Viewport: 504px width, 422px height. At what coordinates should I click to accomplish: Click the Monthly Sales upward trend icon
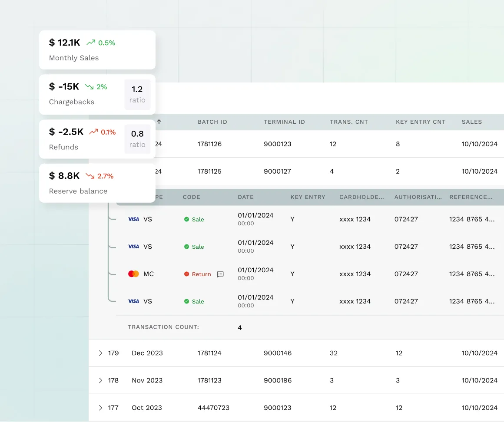pyautogui.click(x=91, y=43)
